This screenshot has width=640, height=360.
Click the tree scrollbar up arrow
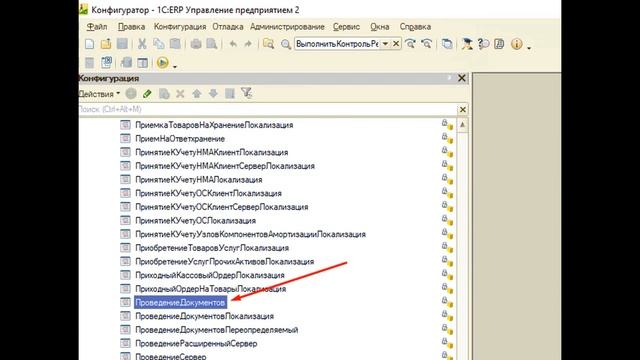[x=462, y=124]
